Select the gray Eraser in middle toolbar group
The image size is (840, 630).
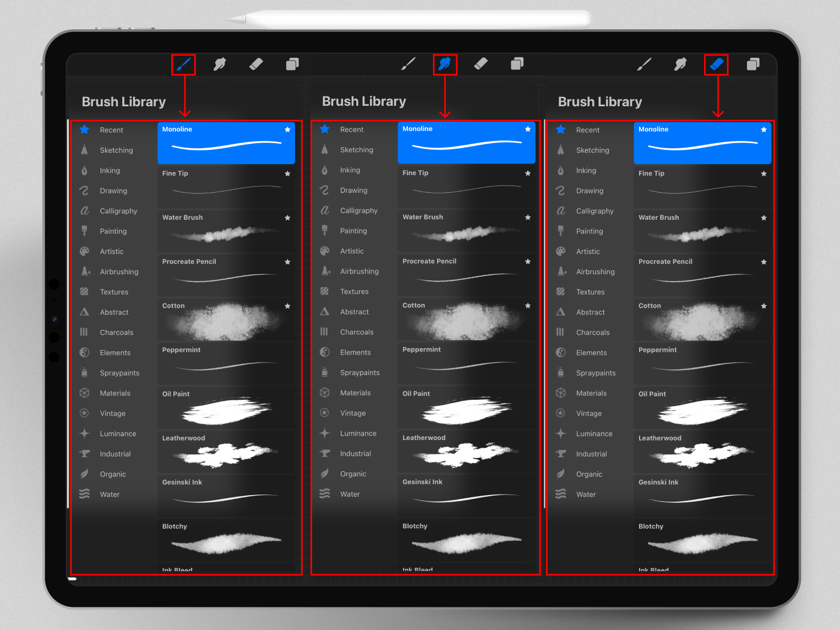pos(481,64)
